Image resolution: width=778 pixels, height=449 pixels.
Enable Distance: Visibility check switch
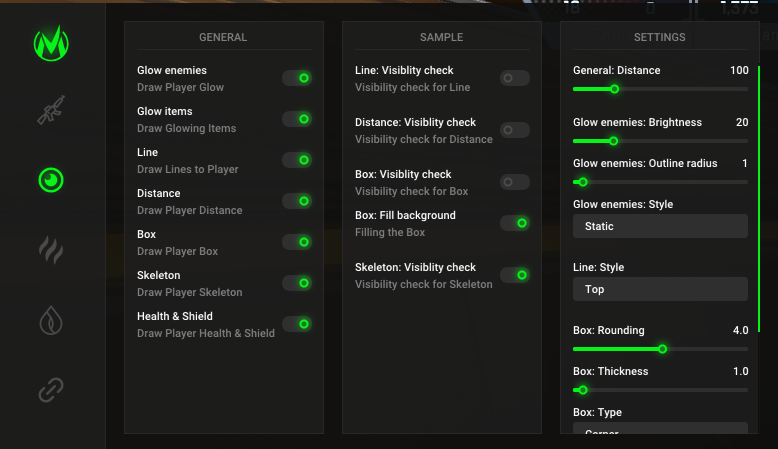pos(514,130)
